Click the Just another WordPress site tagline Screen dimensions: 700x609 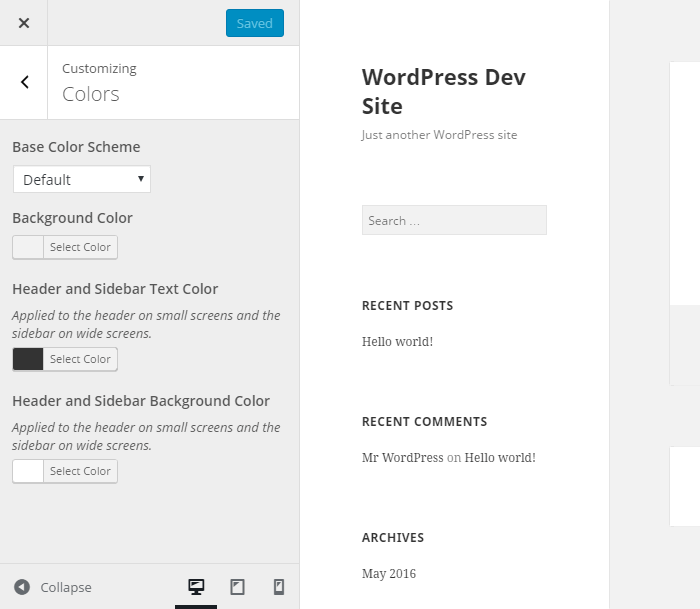click(439, 135)
